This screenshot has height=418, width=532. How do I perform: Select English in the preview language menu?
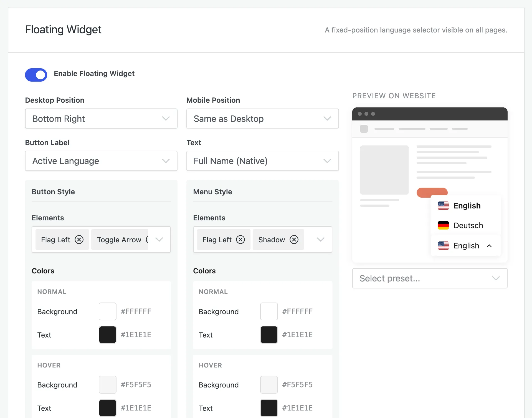tap(466, 206)
